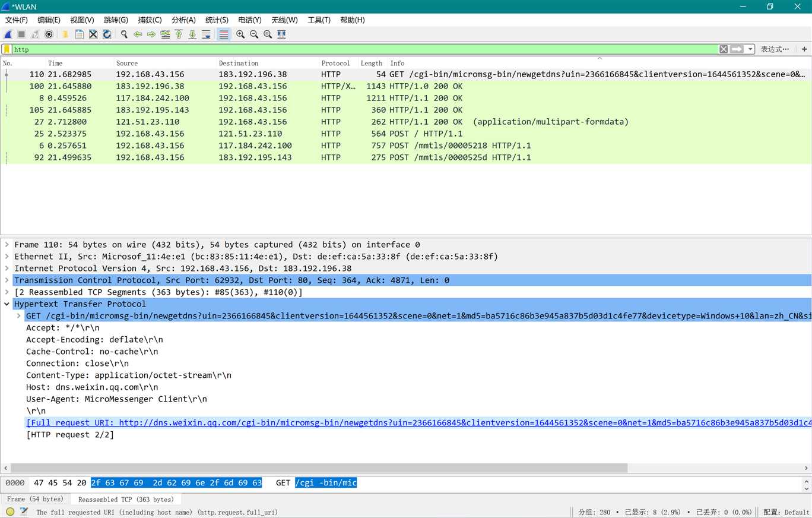
Task: Open capture file properties status icon
Action: tap(24, 511)
